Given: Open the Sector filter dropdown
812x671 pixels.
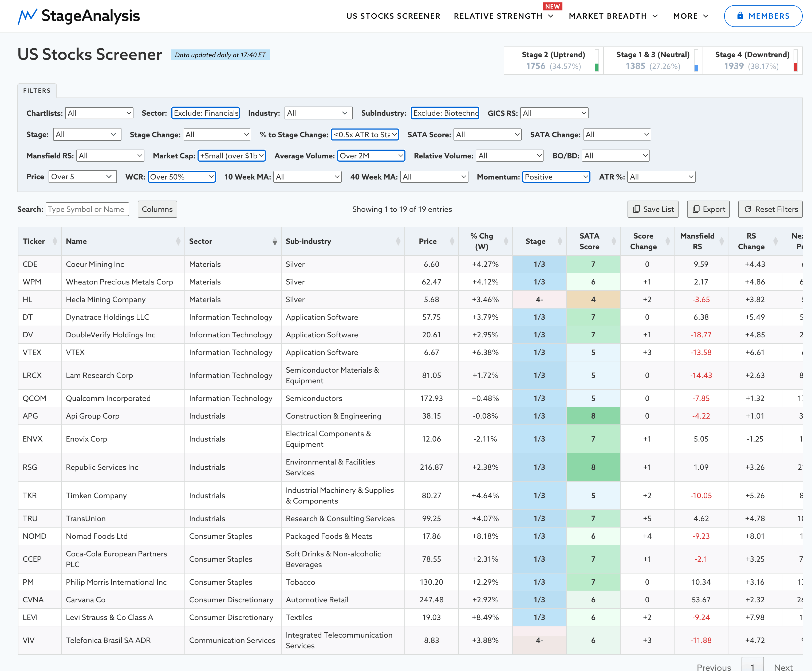Looking at the screenshot, I should coord(206,113).
